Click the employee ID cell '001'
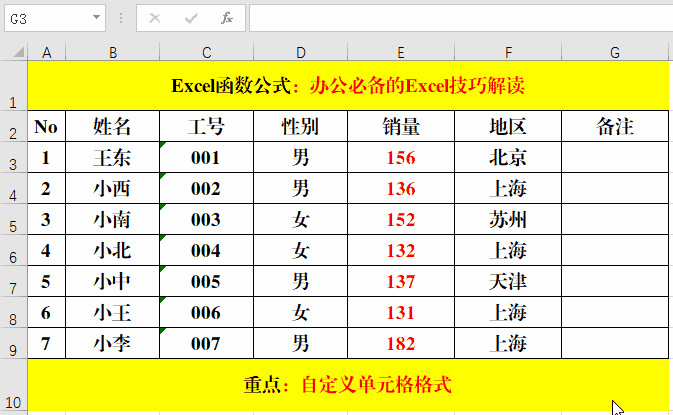The width and height of the screenshot is (673, 415). click(x=206, y=158)
